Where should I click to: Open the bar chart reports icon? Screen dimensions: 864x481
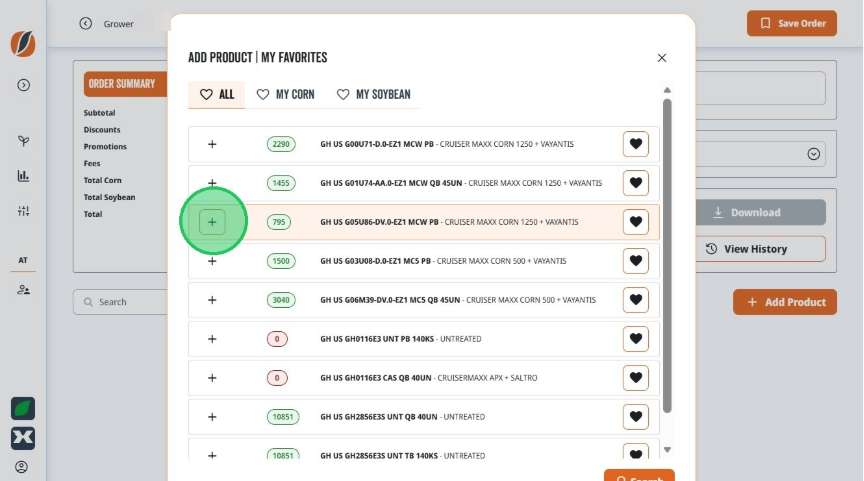click(23, 176)
